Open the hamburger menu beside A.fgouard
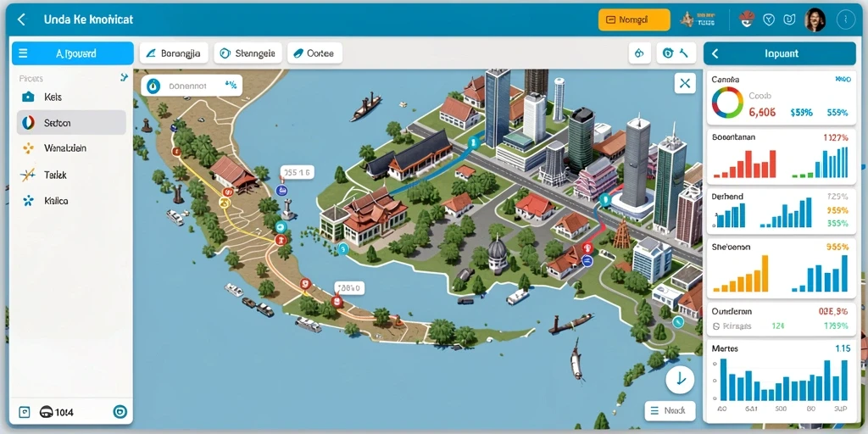This screenshot has width=868, height=434. pyautogui.click(x=23, y=53)
